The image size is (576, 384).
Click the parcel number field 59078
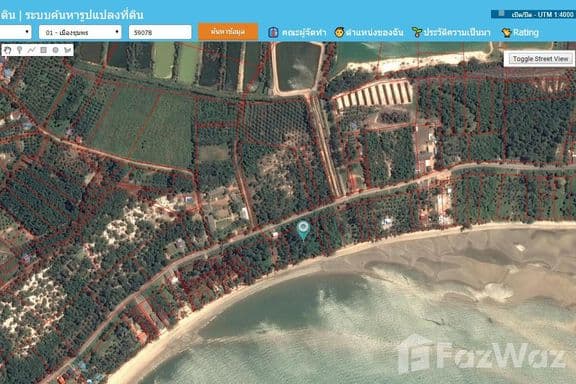(160, 32)
